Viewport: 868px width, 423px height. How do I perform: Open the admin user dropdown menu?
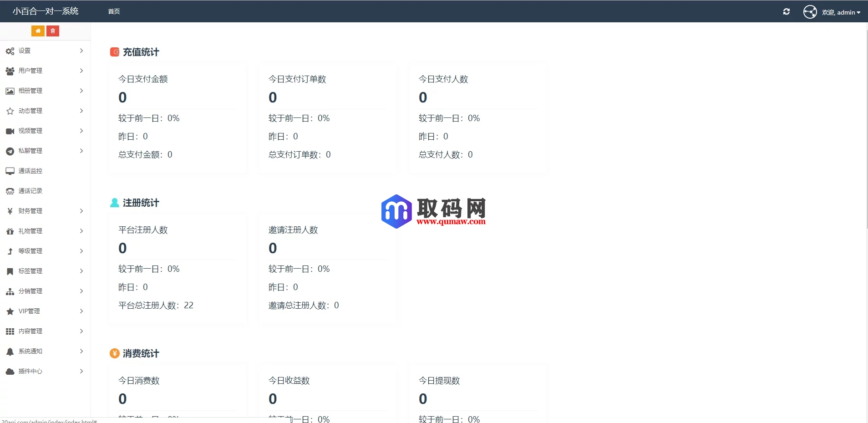pos(841,11)
